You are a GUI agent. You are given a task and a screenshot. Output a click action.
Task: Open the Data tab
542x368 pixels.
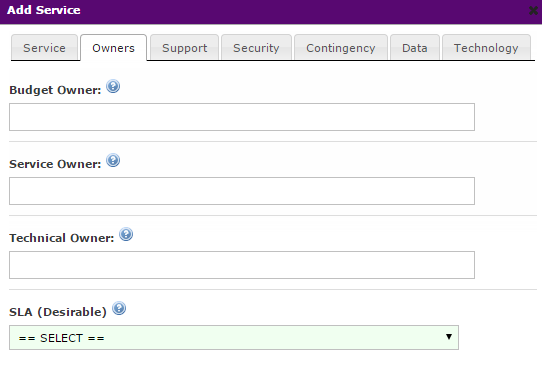tap(415, 48)
